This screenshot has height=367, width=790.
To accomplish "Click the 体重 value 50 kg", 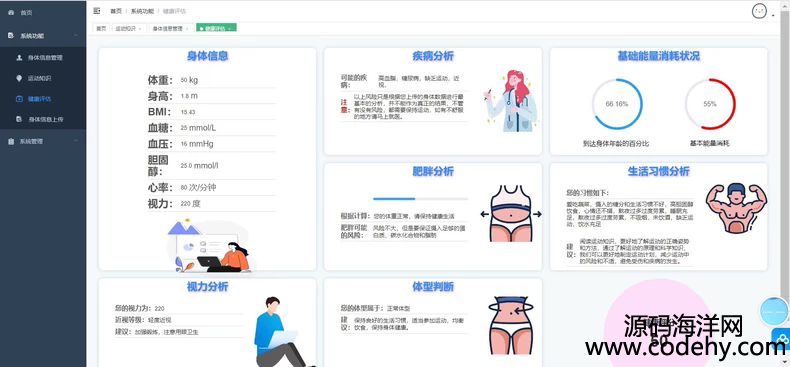I will point(189,80).
